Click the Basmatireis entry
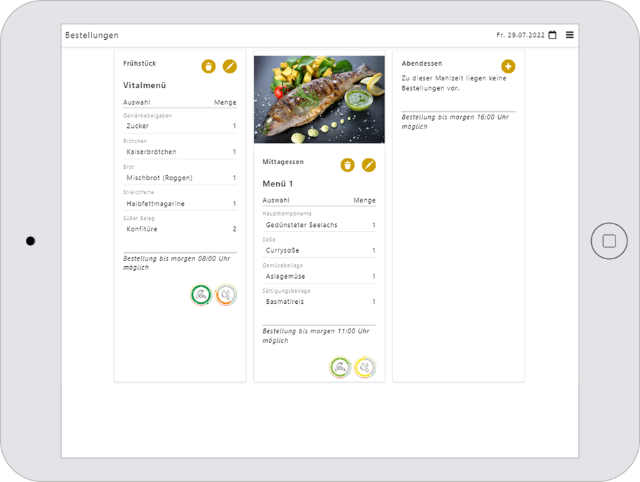This screenshot has height=482, width=640. pyautogui.click(x=318, y=301)
